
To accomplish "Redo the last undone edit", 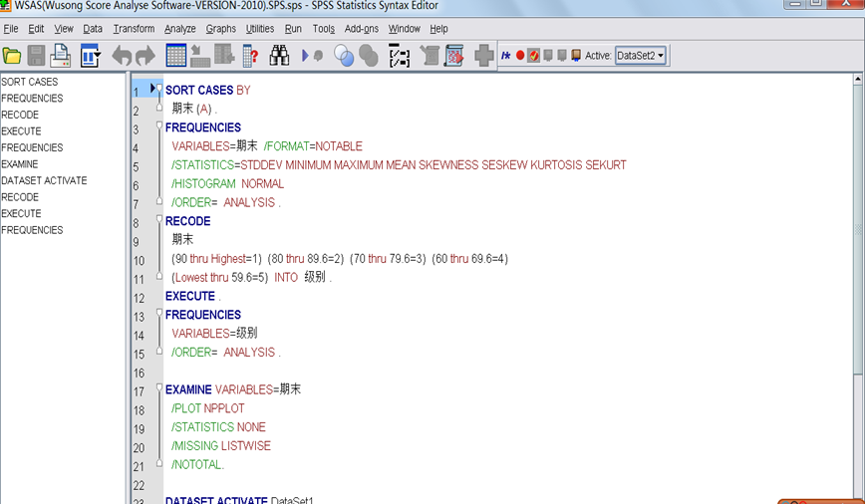I will coord(145,56).
